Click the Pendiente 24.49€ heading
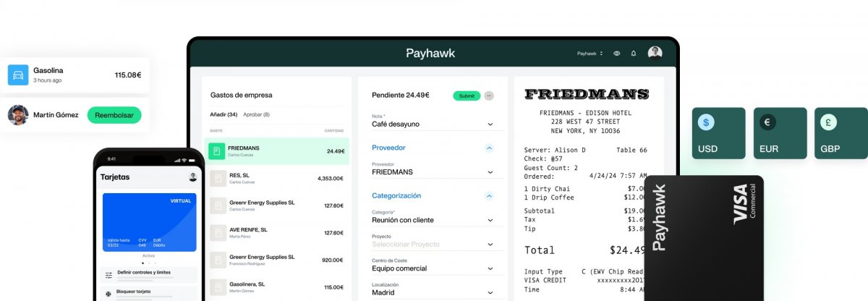Viewport: 868px width, 301px height. click(x=401, y=95)
